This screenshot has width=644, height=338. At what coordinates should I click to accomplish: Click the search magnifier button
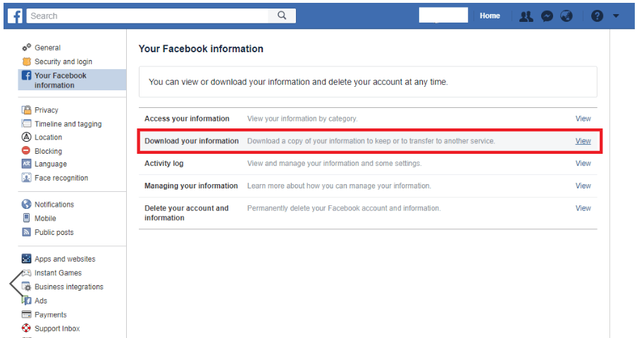click(282, 16)
